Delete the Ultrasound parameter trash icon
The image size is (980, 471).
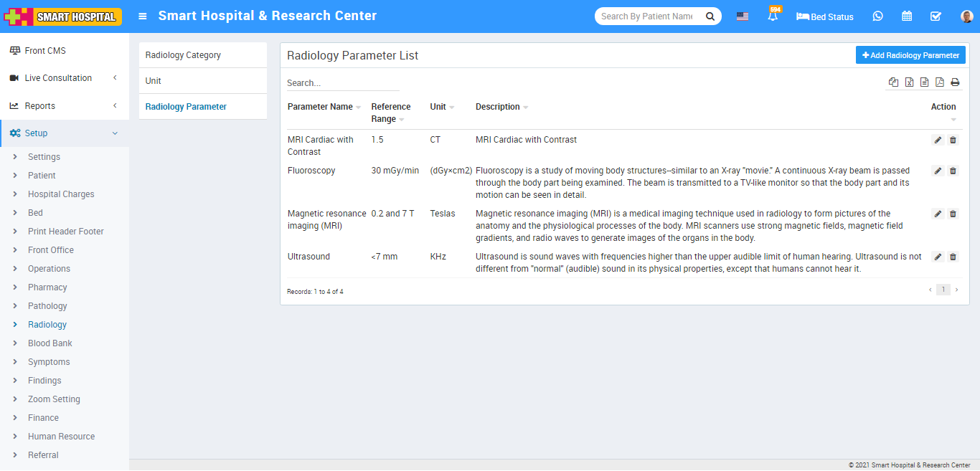point(953,257)
